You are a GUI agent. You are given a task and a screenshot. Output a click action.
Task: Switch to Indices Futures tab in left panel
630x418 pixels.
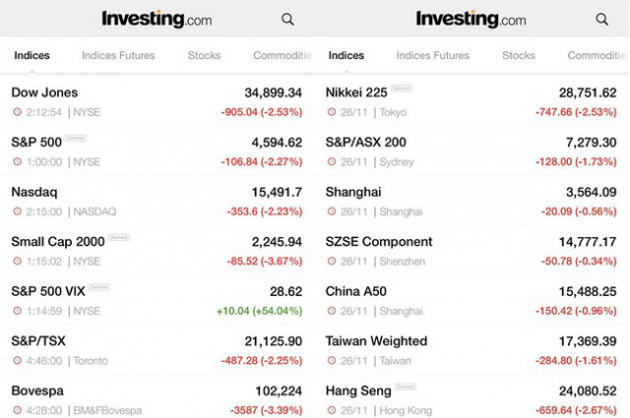(x=119, y=55)
